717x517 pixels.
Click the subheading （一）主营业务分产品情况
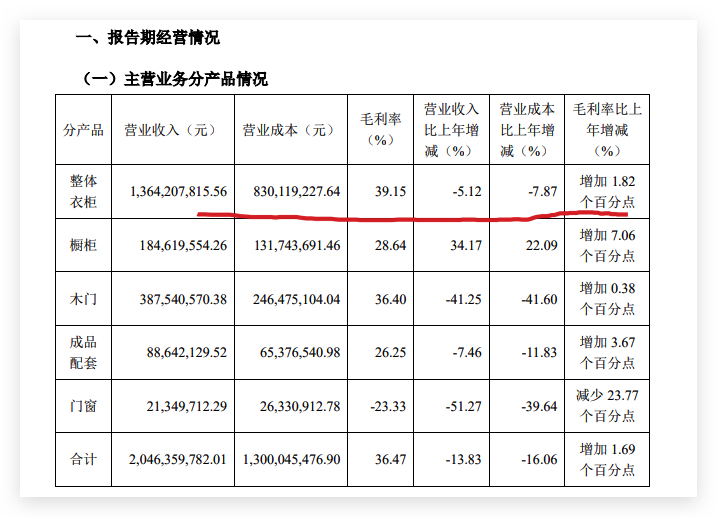[x=174, y=79]
